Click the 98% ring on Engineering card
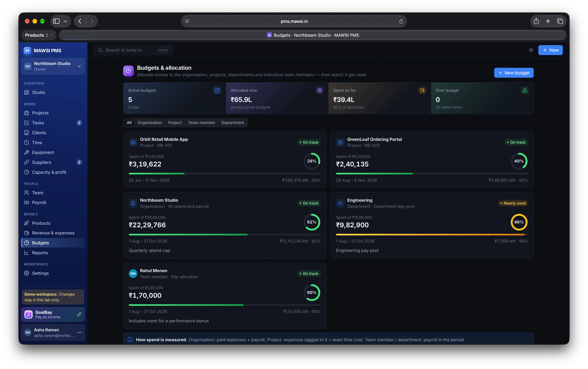The image size is (588, 369). (x=519, y=222)
